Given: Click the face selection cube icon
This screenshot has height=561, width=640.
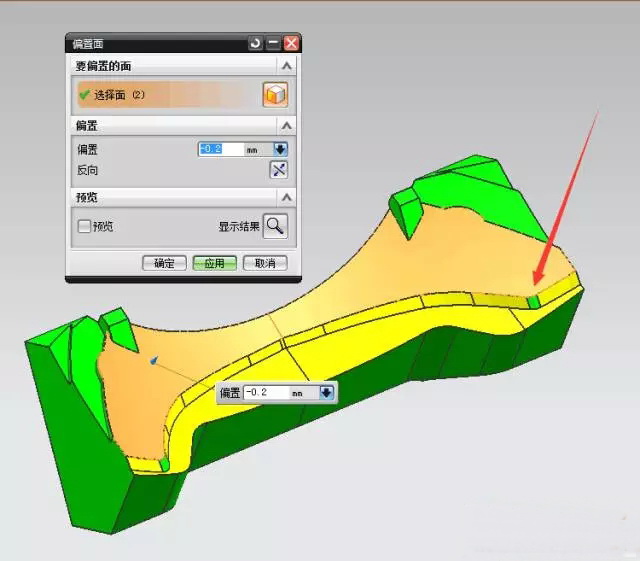Looking at the screenshot, I should (x=275, y=95).
